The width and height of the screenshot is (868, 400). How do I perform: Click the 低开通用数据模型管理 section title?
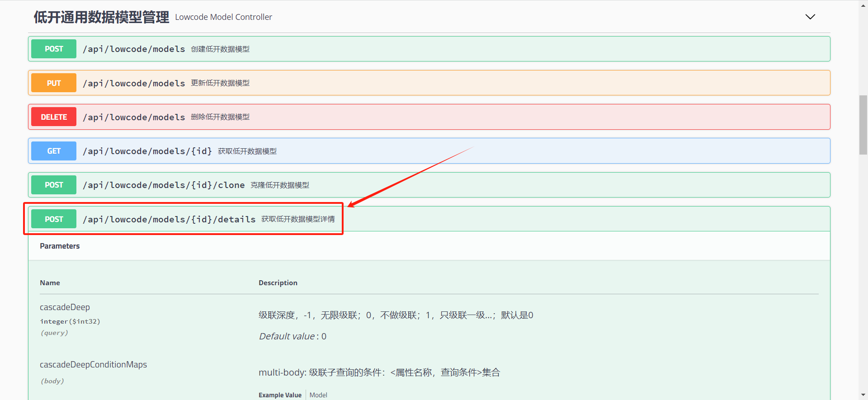pos(101,17)
